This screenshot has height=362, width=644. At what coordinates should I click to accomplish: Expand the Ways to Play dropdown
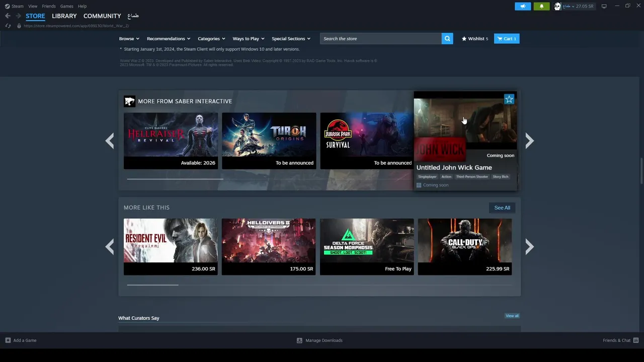249,39
